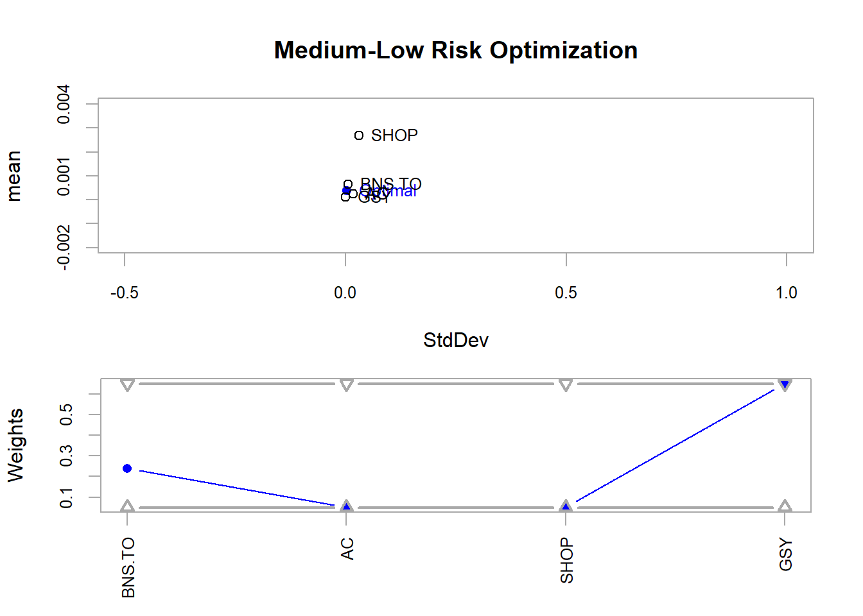Click the StdDev axis label
863x616 pixels.
tap(455, 340)
